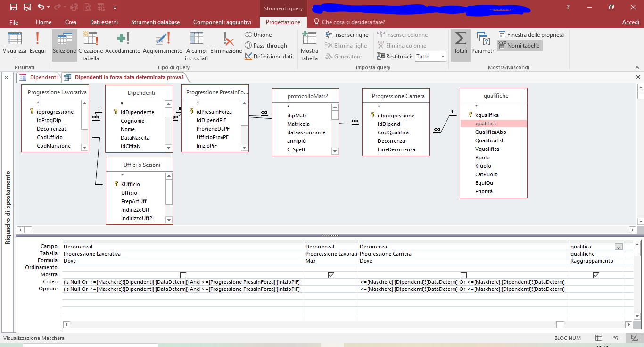Choose the Accodamento query type
Viewport: 644px width, 347px height.
pyautogui.click(x=123, y=42)
